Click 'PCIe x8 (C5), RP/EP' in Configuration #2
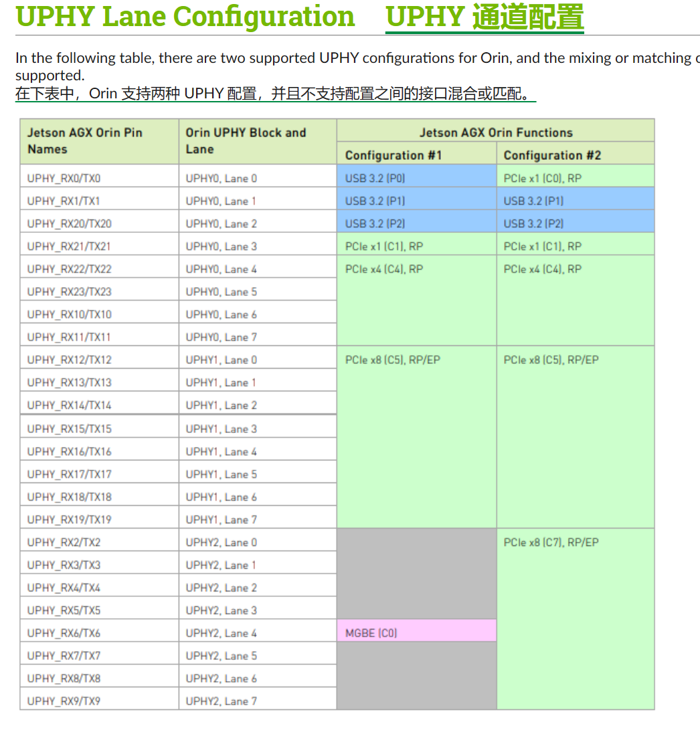Viewport: 700px width, 732px height. pyautogui.click(x=576, y=437)
